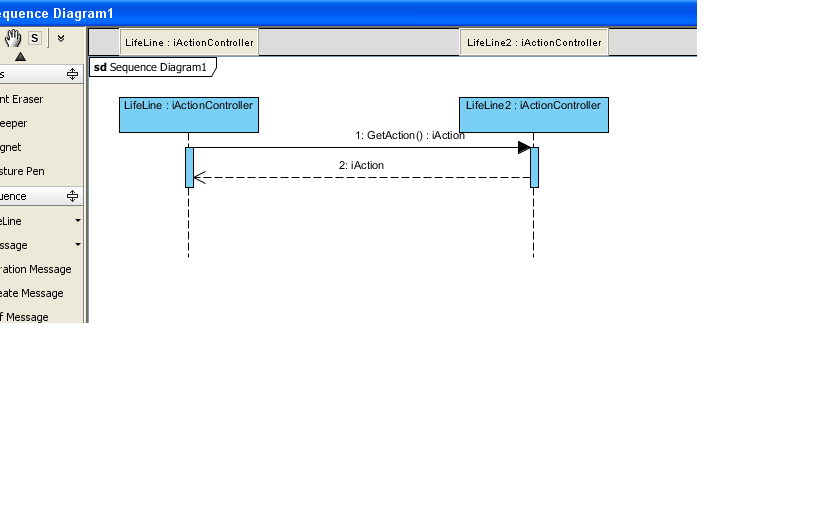Click LifeLine2 : iActionController header tab
Screen dimensions: 840x525
534,42
